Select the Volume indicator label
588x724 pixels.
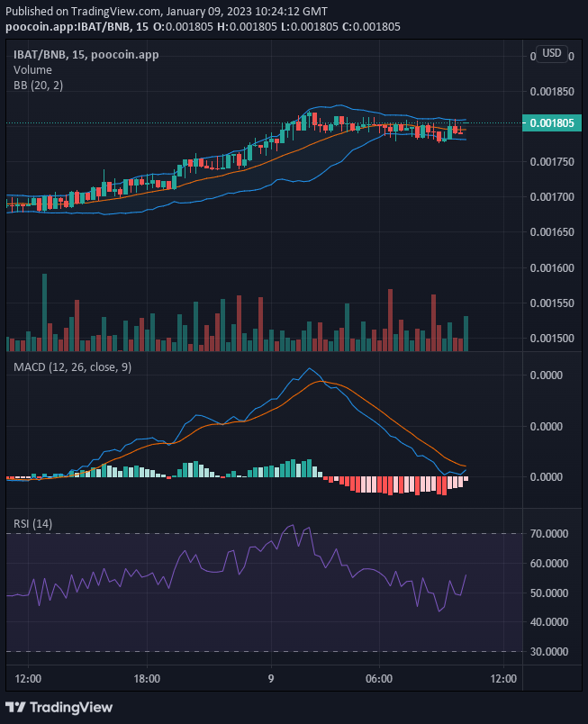(32, 69)
